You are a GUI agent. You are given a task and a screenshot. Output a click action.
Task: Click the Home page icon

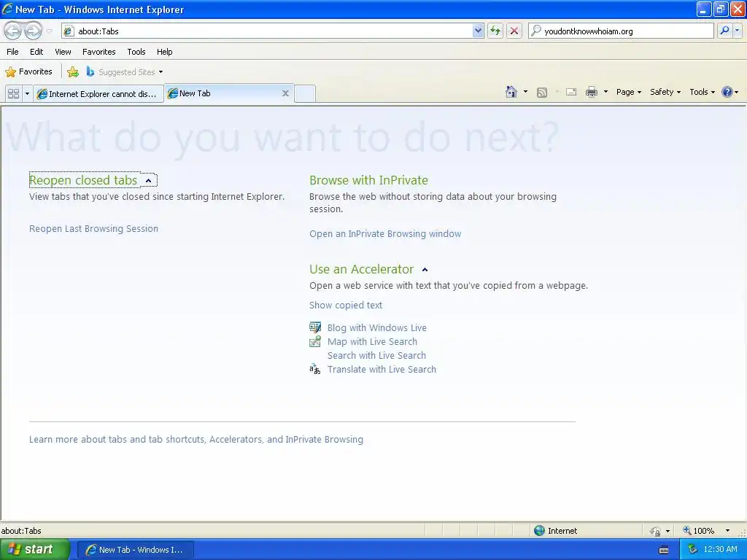click(511, 92)
